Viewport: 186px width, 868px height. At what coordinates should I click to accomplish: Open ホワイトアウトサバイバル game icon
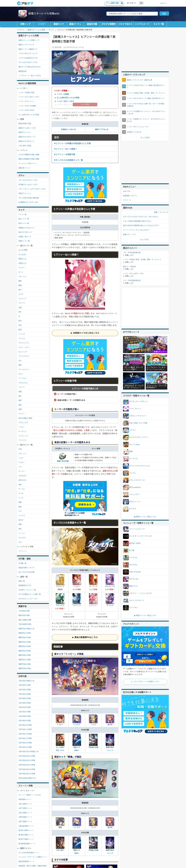126,466
